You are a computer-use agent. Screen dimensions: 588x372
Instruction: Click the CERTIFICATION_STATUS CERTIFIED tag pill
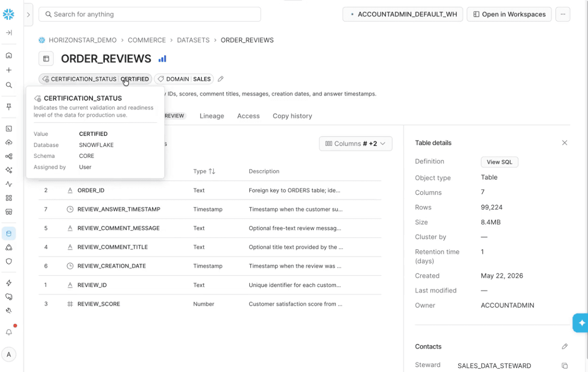(95, 79)
